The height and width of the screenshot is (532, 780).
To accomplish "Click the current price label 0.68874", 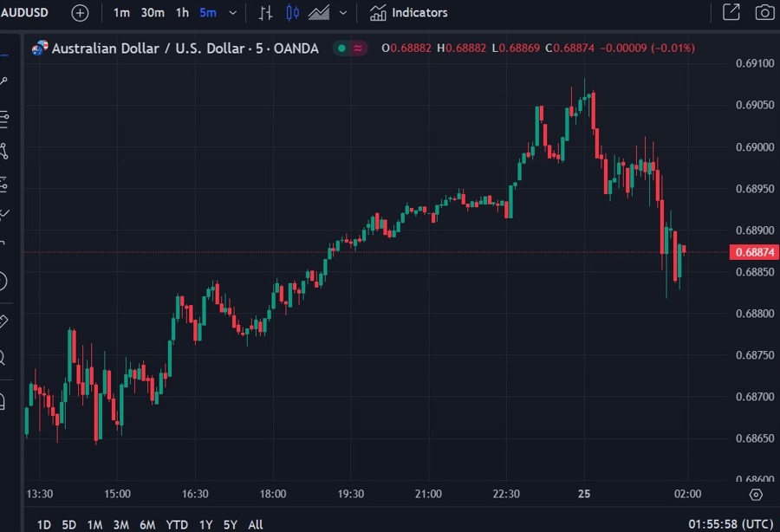I will (x=754, y=252).
